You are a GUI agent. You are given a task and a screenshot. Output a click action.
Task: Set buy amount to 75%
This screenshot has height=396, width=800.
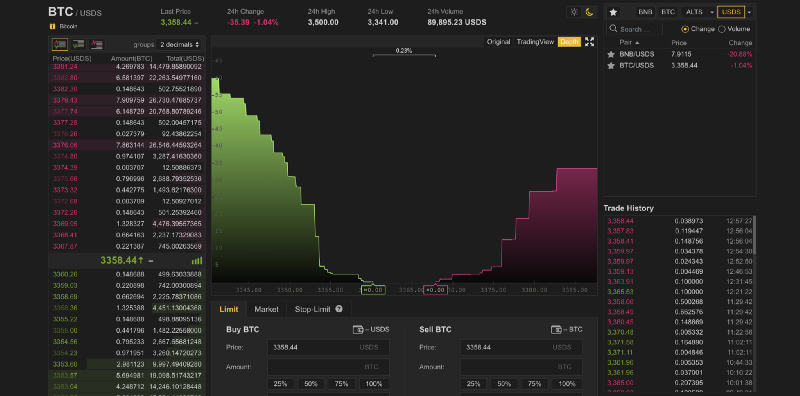click(342, 384)
